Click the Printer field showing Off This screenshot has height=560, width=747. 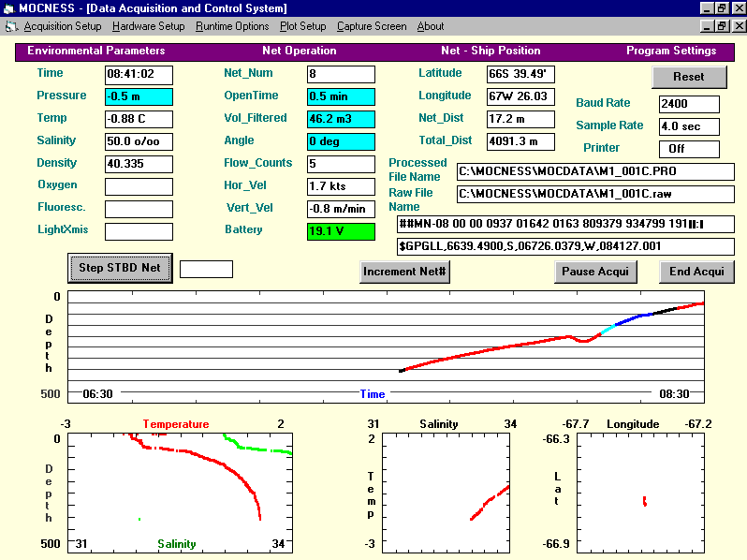coord(689,149)
